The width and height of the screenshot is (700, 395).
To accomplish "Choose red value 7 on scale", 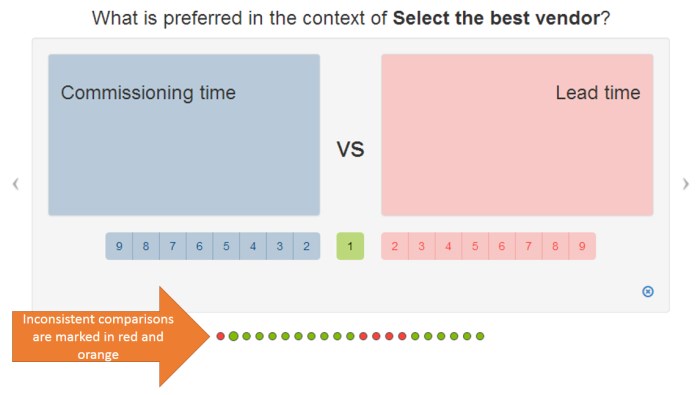I will [x=529, y=246].
